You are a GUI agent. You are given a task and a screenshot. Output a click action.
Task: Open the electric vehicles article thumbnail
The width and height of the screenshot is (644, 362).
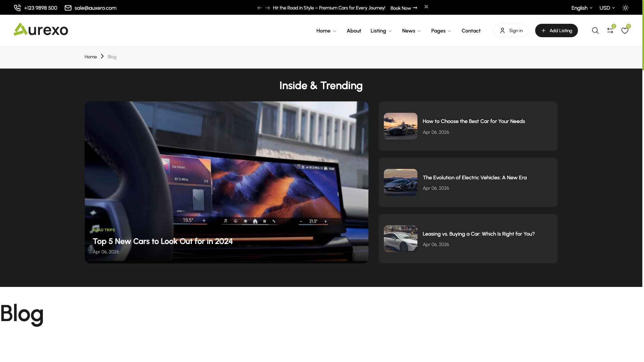click(x=400, y=182)
